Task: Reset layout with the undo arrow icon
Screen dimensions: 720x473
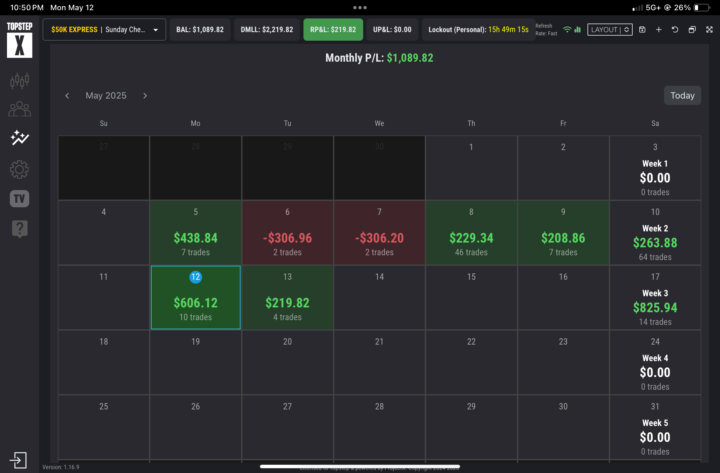Action: coord(675,29)
